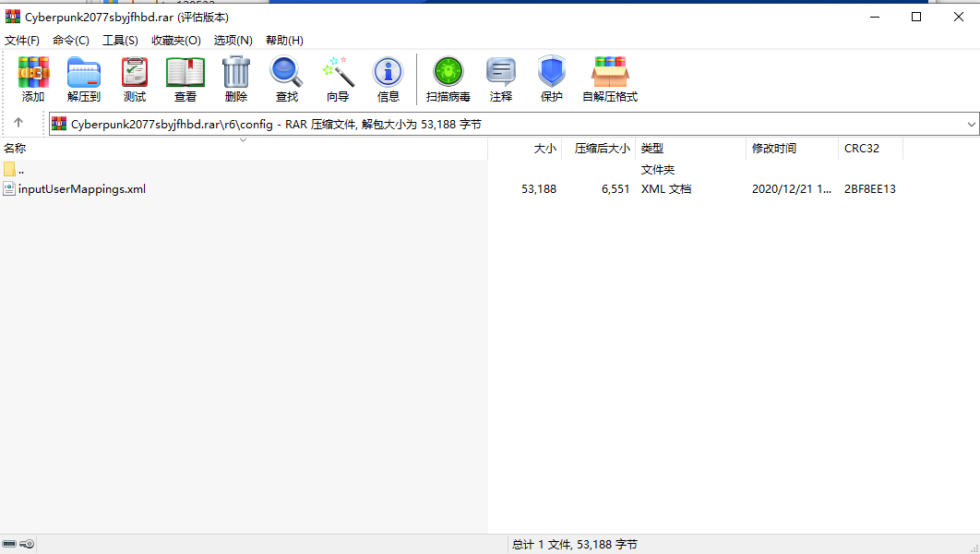This screenshot has width=980, height=554.
Task: Click the 删除 (Delete) trash icon
Action: [235, 78]
